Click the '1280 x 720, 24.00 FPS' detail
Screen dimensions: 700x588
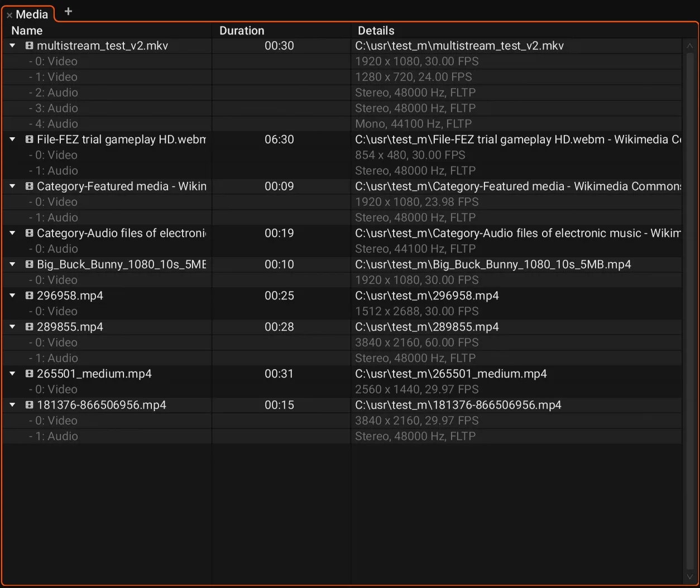(x=413, y=77)
